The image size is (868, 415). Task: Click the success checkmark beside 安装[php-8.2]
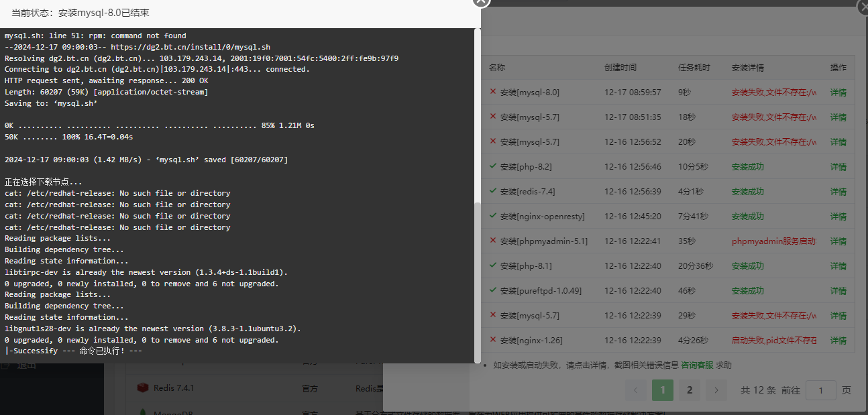tap(493, 166)
